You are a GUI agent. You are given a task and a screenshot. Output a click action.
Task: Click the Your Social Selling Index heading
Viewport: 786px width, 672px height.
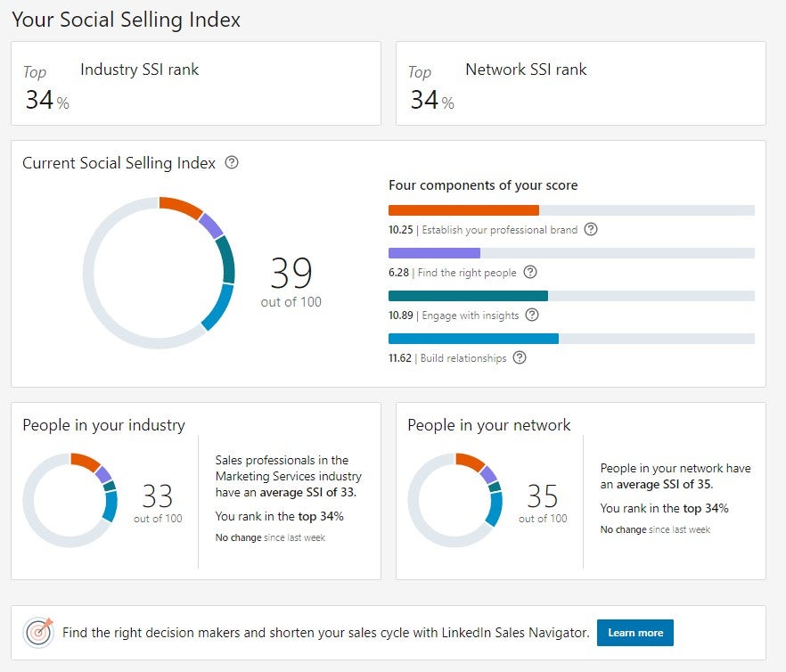coord(126,20)
